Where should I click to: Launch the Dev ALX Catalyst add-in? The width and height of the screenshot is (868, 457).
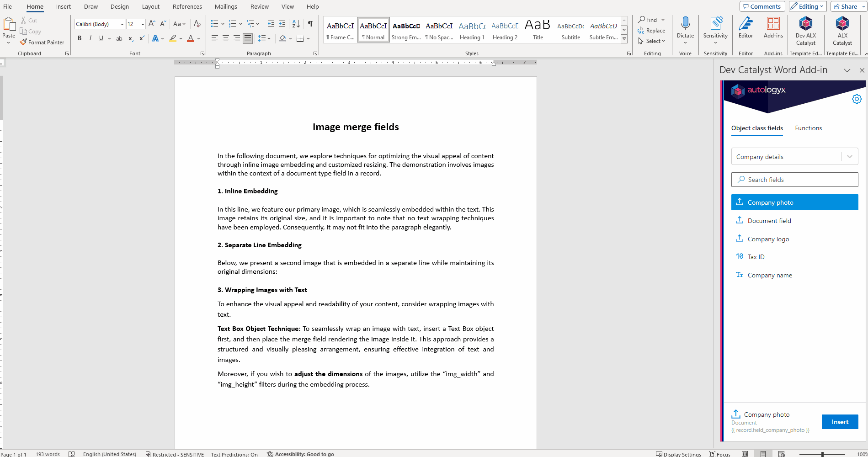[x=805, y=31]
